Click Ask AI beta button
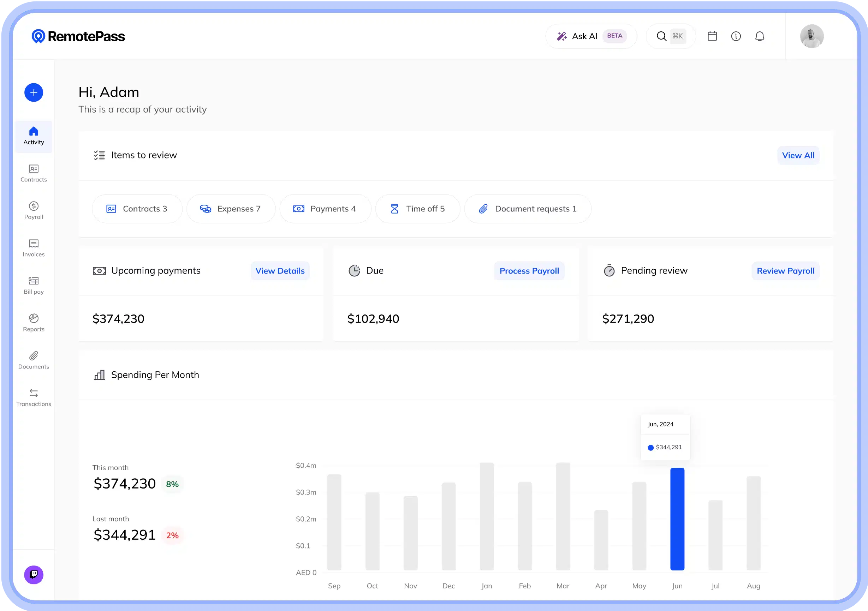Image resolution: width=868 pixels, height=611 pixels. [x=591, y=36]
